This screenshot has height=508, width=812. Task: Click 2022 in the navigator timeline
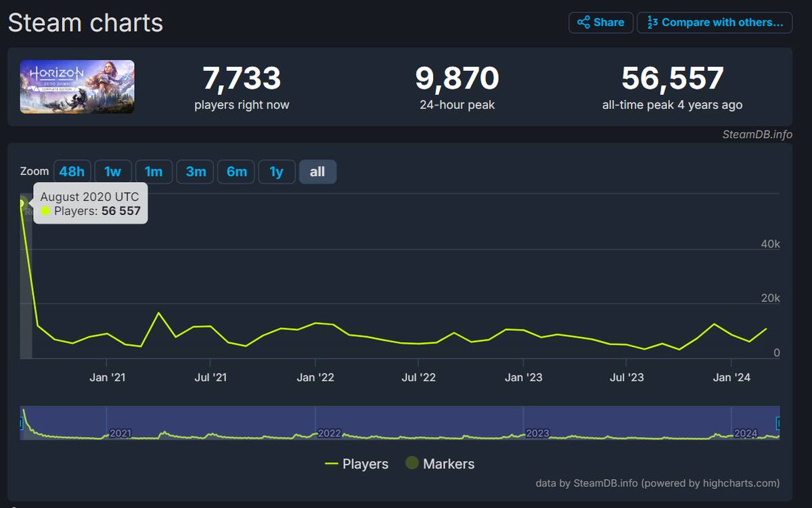click(x=330, y=433)
